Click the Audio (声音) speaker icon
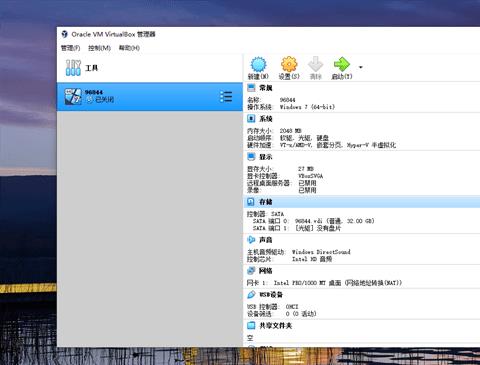The image size is (480, 365). point(251,239)
